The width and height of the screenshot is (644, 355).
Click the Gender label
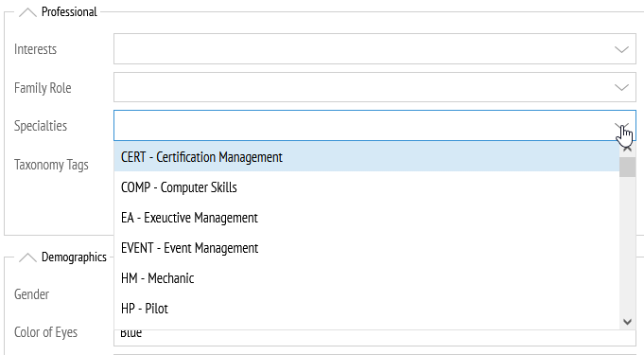31,294
